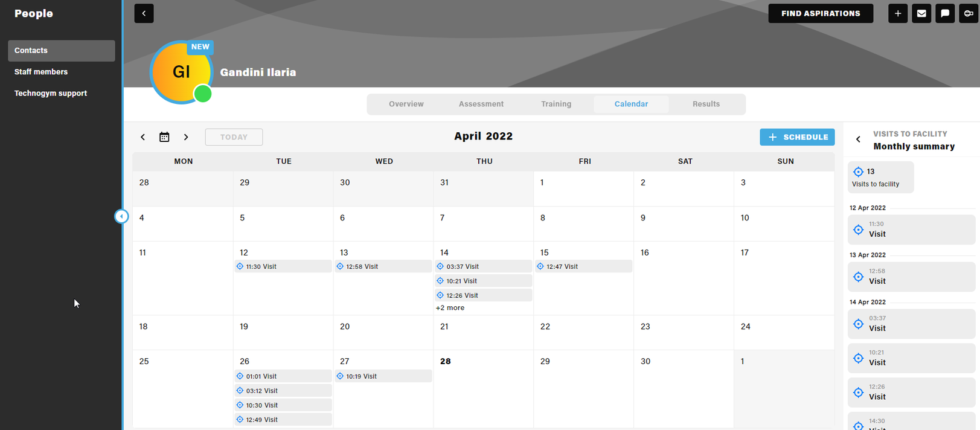Viewport: 980px width, 430px height.
Task: Open the 12:49 Visit on April 26
Action: (283, 420)
